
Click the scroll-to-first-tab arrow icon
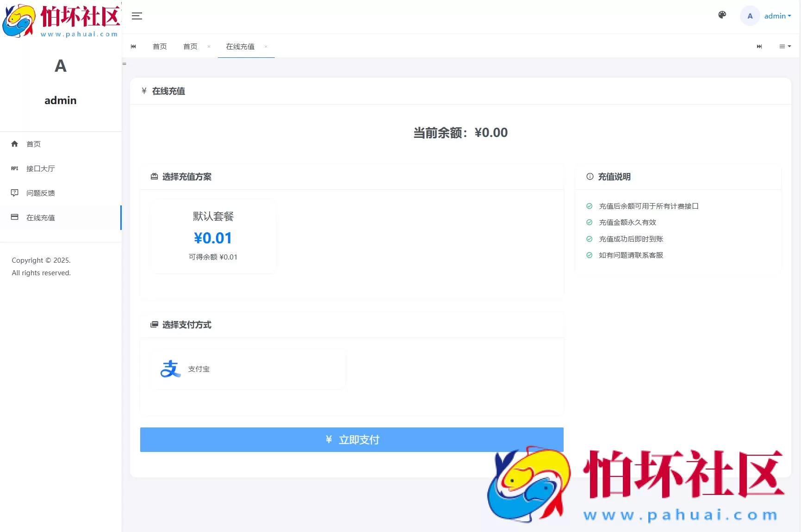(133, 46)
